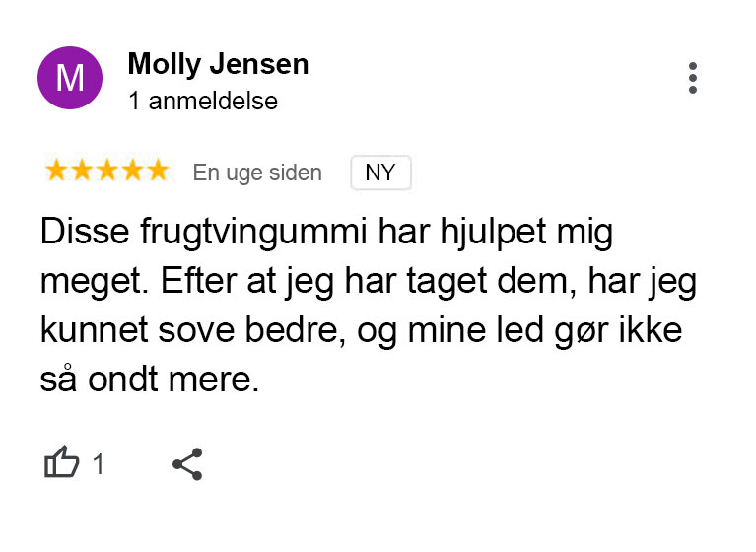Click the 'NY' badge
This screenshot has height=552, width=756.
[380, 172]
